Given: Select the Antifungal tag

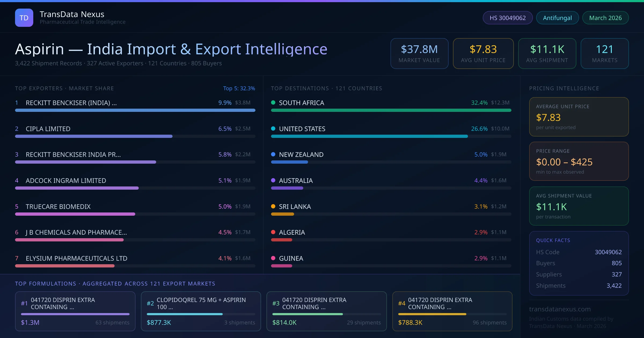Looking at the screenshot, I should click(x=557, y=18).
